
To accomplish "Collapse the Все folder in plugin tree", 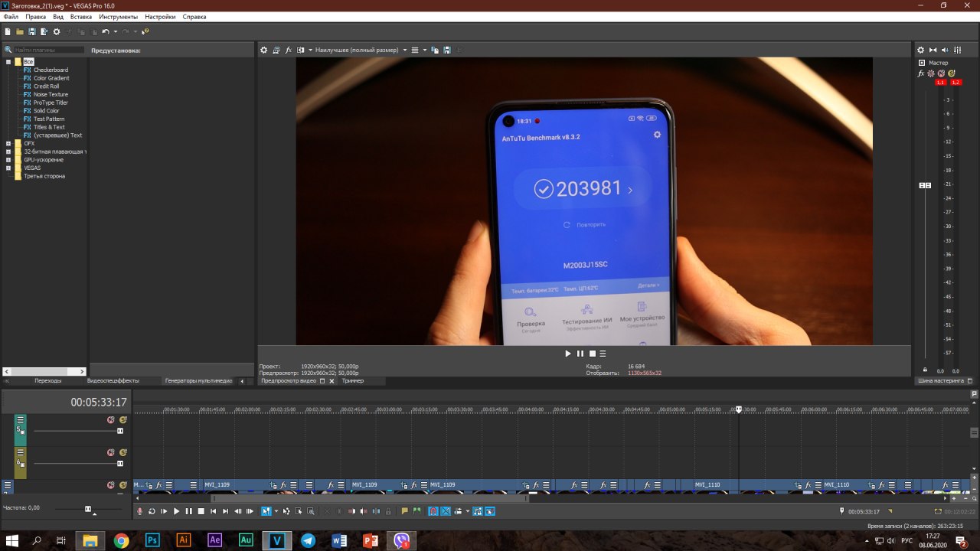I will click(x=8, y=61).
